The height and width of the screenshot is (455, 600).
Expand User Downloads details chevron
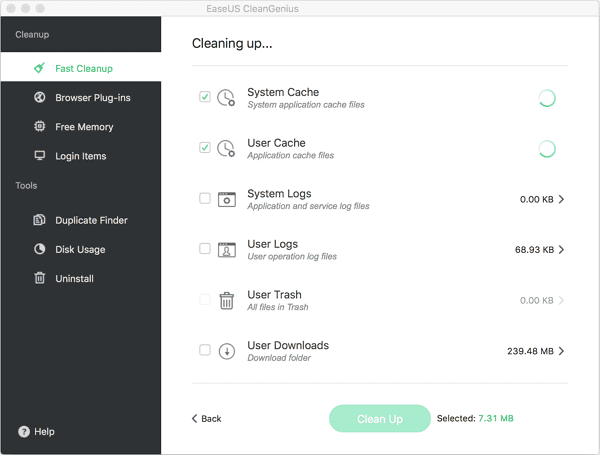pos(561,351)
